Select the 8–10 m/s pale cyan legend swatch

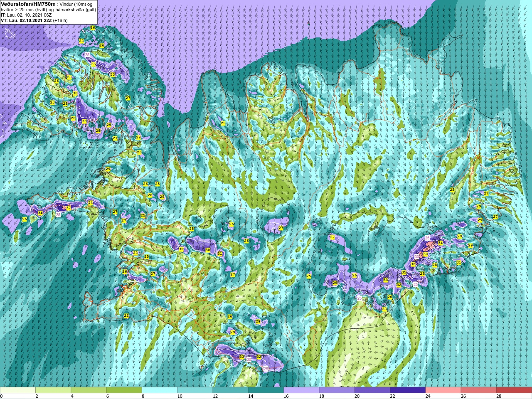coord(160,390)
